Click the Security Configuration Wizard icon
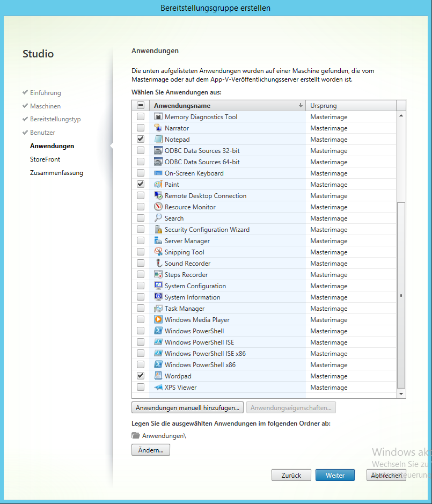Viewport: 432px width, 504px height. 158,230
